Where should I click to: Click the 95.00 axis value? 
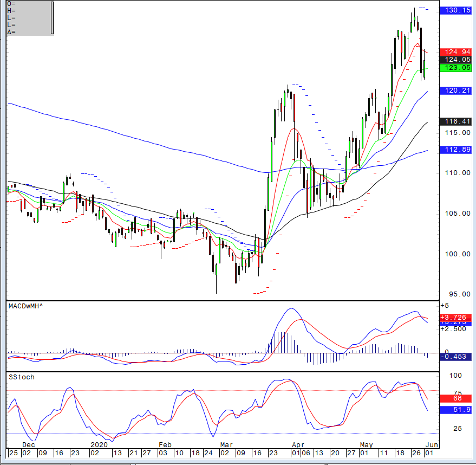point(460,294)
